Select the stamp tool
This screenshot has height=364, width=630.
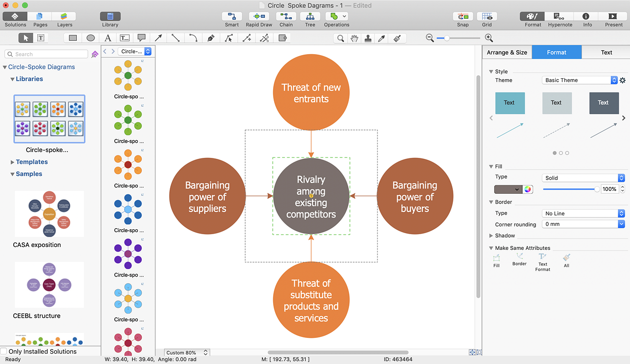368,38
